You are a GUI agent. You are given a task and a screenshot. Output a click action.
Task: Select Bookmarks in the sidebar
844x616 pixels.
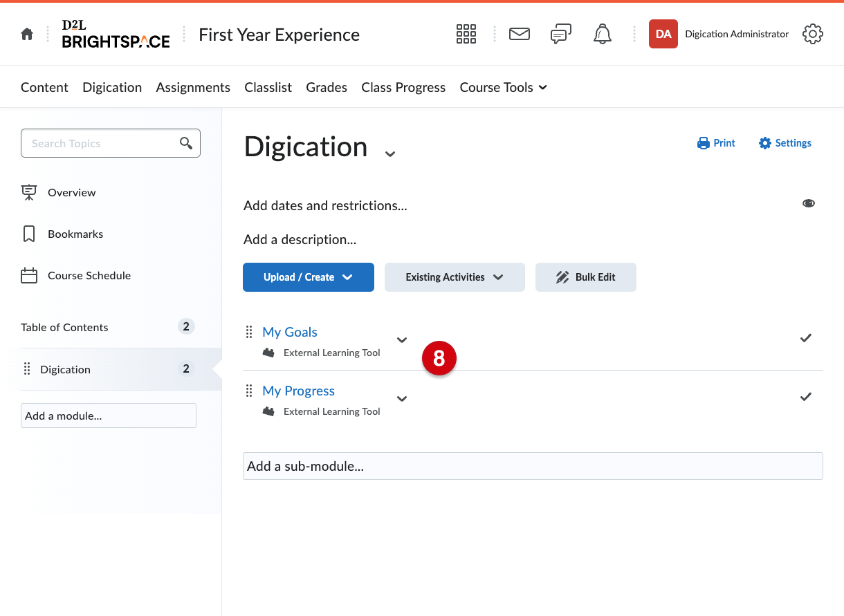coord(75,234)
